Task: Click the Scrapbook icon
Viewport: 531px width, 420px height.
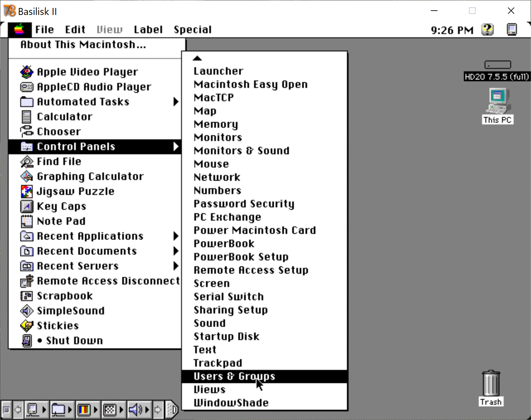Action: click(x=27, y=296)
